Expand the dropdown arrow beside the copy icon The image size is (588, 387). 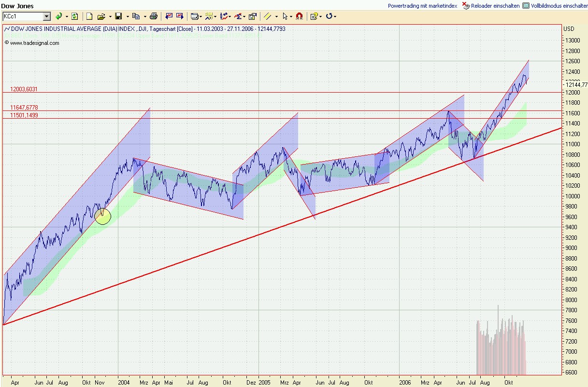144,16
